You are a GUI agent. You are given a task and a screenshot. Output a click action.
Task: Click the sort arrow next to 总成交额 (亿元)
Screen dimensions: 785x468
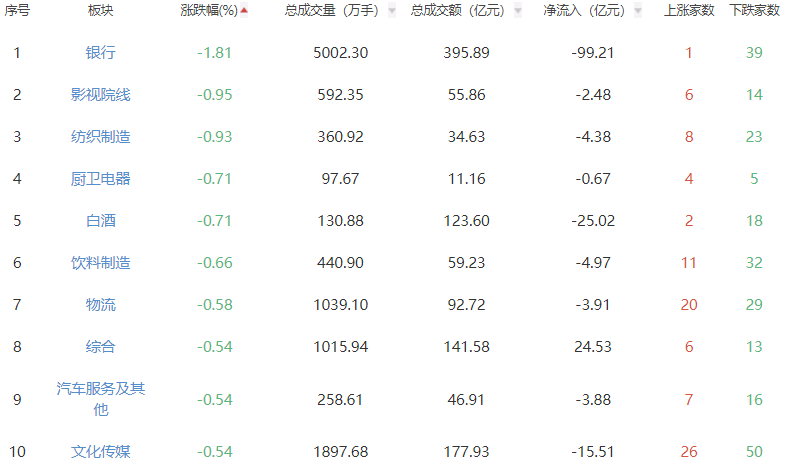[518, 11]
